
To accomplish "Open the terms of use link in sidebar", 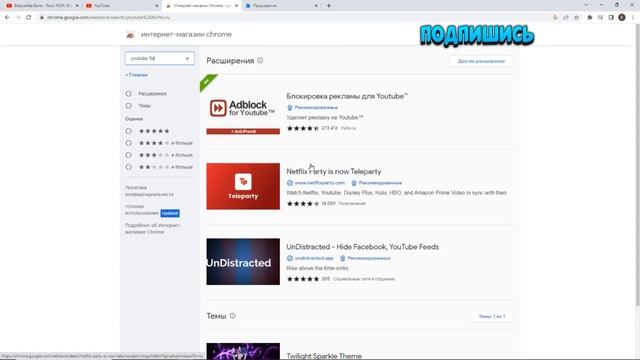I will coord(142,210).
